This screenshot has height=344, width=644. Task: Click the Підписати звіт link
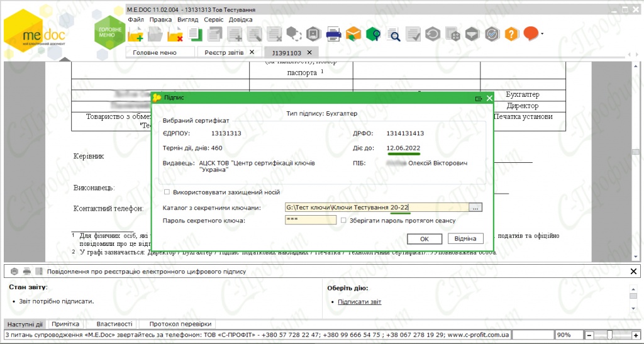coord(359,302)
